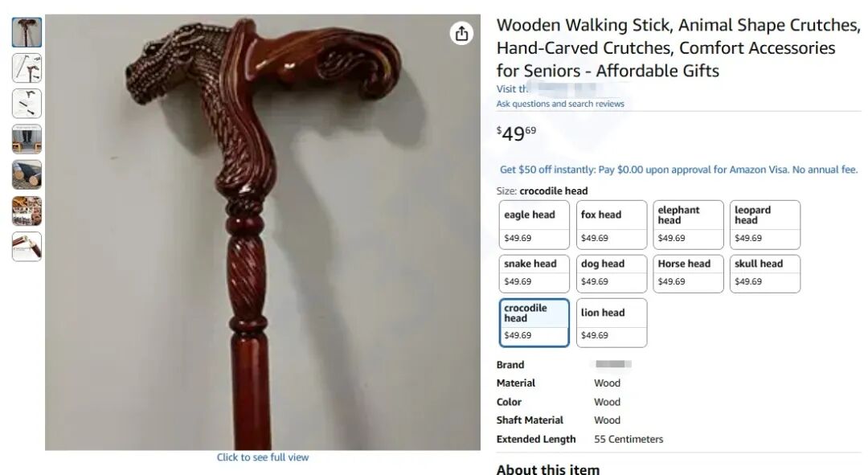This screenshot has height=475, width=868.
Task: Select the fourth product thumbnail
Action: [x=27, y=139]
